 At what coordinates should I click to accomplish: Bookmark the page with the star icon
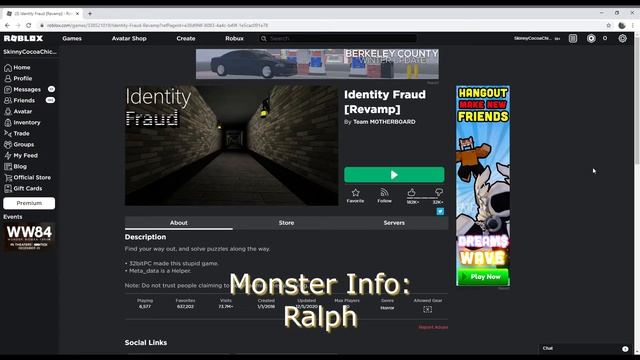609,25
